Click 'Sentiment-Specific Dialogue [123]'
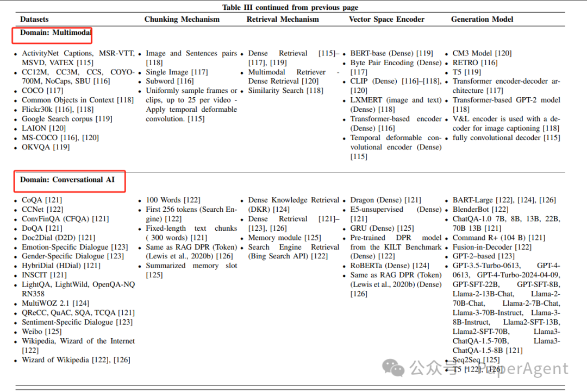The image size is (587, 392). point(77,322)
